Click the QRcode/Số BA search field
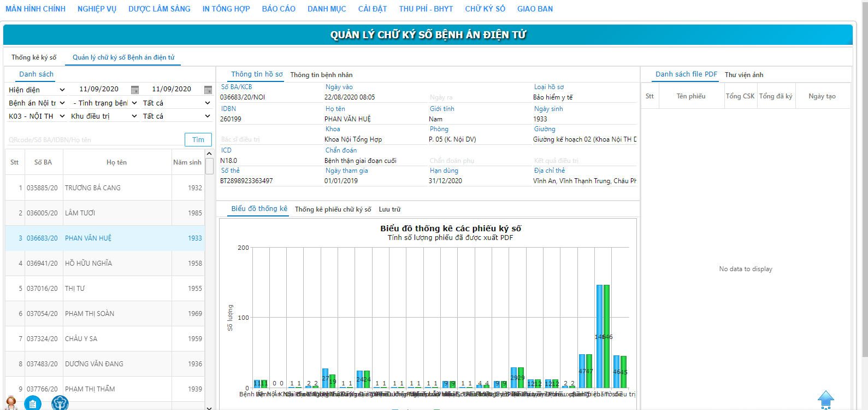This screenshot has width=868, height=410. pos(93,140)
